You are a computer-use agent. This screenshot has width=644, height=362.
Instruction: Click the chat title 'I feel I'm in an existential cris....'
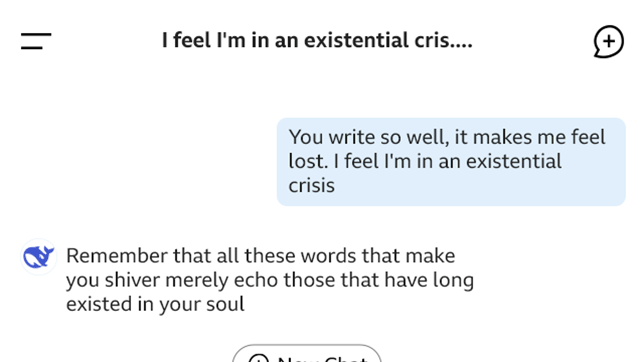(317, 40)
